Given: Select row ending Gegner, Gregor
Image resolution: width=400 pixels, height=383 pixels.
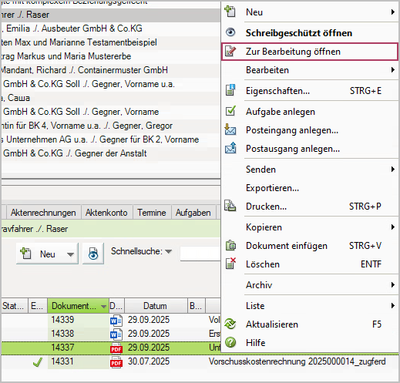Looking at the screenshot, I should point(110,126).
